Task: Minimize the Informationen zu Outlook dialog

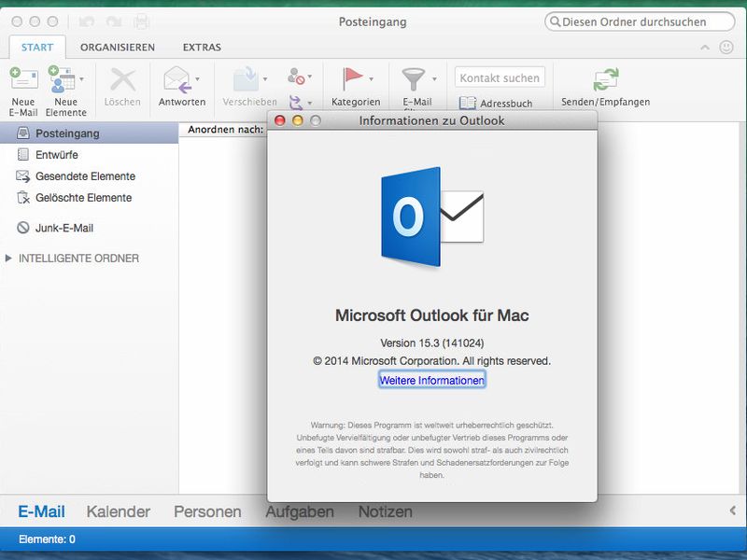Action: click(298, 120)
